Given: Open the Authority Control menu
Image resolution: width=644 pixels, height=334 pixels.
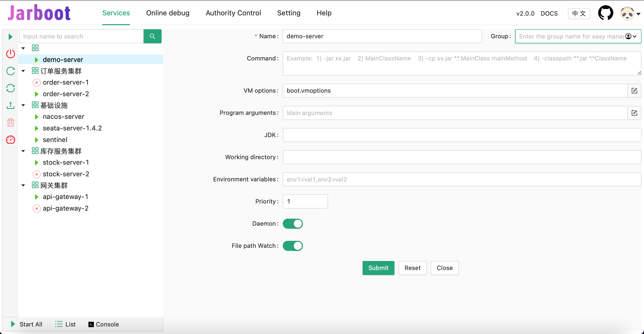Looking at the screenshot, I should 233,13.
